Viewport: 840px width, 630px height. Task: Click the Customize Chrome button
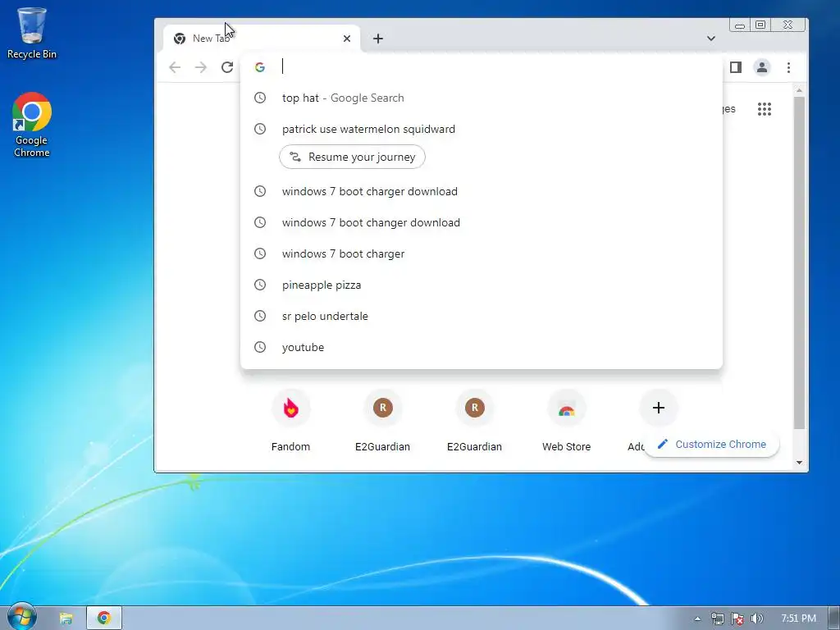point(711,444)
